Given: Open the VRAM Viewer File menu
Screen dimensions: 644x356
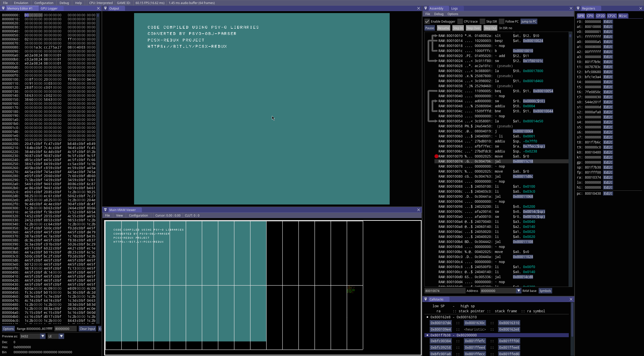Looking at the screenshot, I should tap(107, 215).
